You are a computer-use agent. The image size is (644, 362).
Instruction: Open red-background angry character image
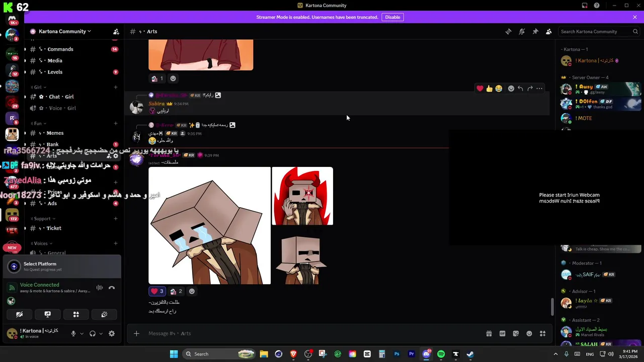pyautogui.click(x=302, y=196)
